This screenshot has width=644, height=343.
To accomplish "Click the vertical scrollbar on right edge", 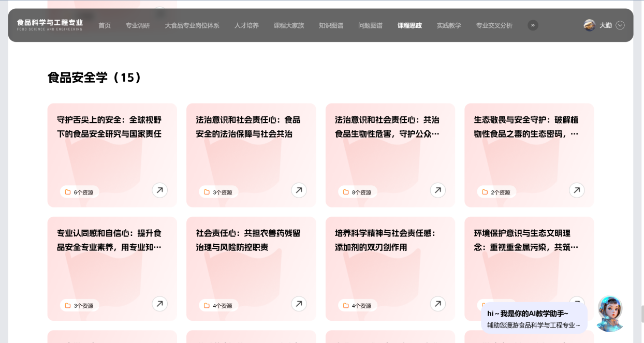I will [641, 314].
